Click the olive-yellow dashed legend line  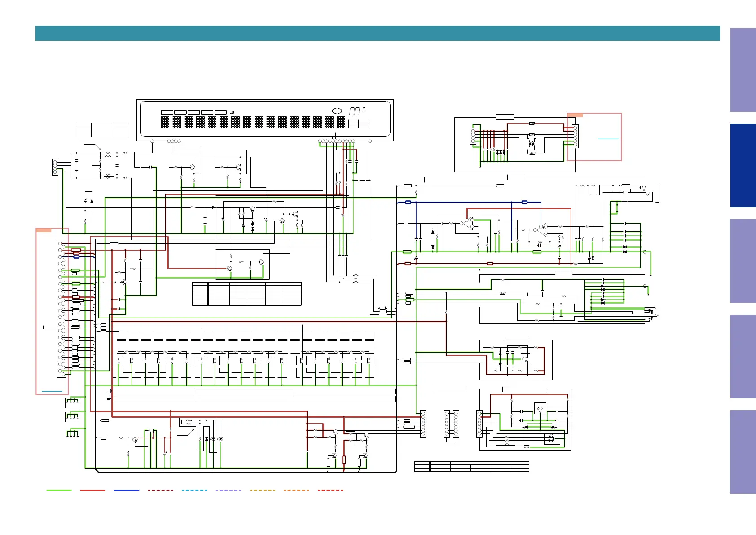click(x=262, y=490)
